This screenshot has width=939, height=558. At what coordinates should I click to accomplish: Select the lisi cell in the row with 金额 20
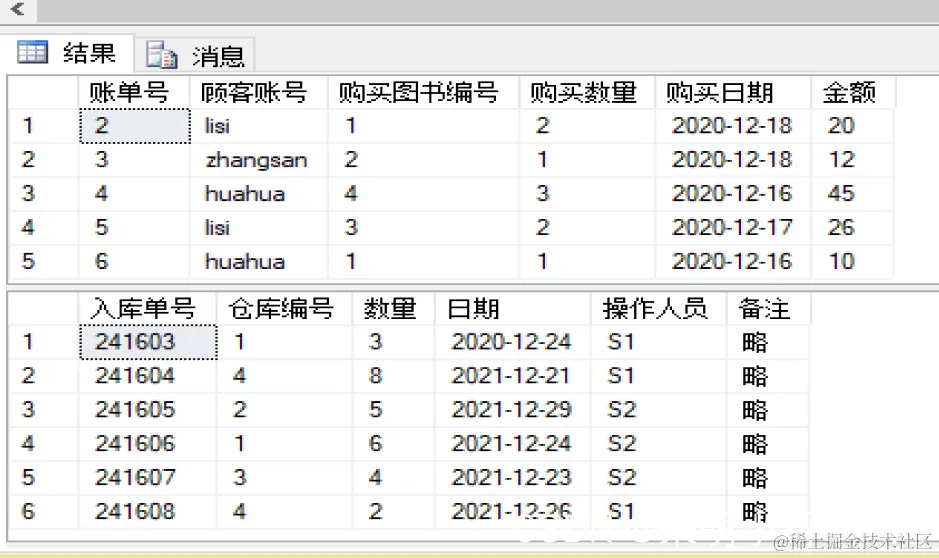[x=259, y=126]
